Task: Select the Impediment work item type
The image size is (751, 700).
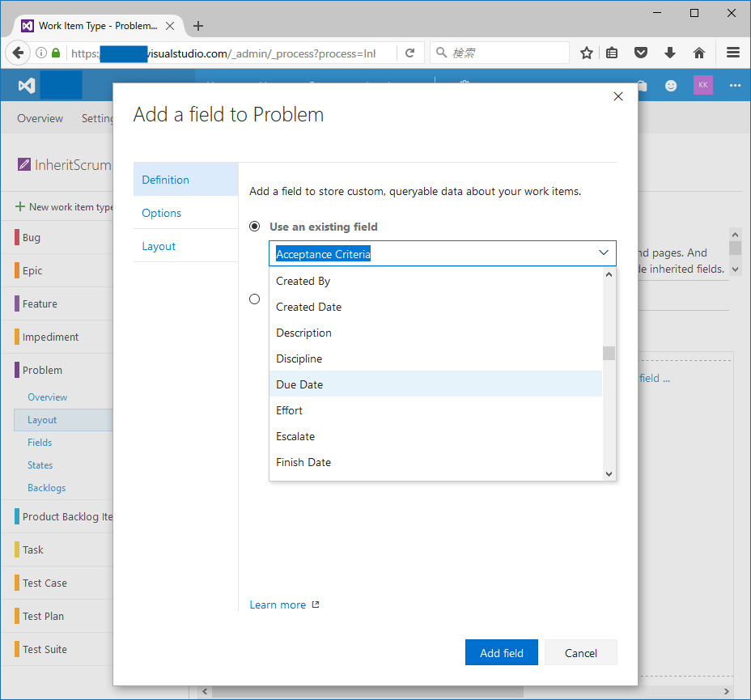Action: [57, 337]
